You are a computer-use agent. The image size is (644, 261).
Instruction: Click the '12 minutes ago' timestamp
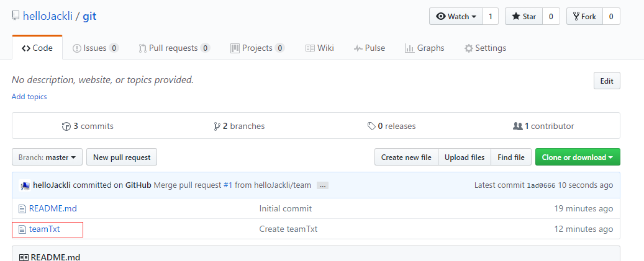point(583,229)
